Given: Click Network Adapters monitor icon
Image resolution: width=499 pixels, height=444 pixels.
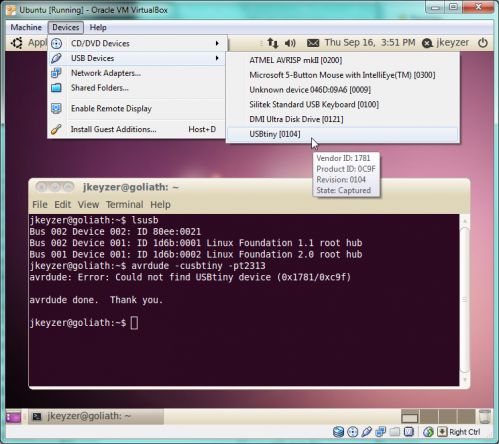Looking at the screenshot, I should [56, 73].
